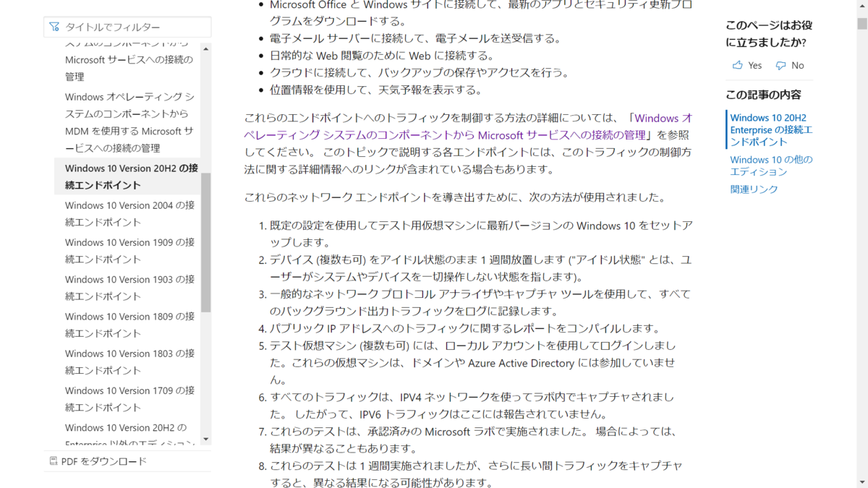Open Windows 10 Version 1909 の接続エンドポイント
The height and width of the screenshot is (488, 868).
(x=130, y=251)
